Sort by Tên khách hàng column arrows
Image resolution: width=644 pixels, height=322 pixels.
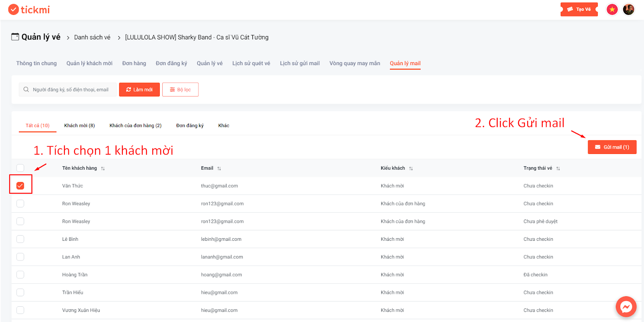(103, 168)
